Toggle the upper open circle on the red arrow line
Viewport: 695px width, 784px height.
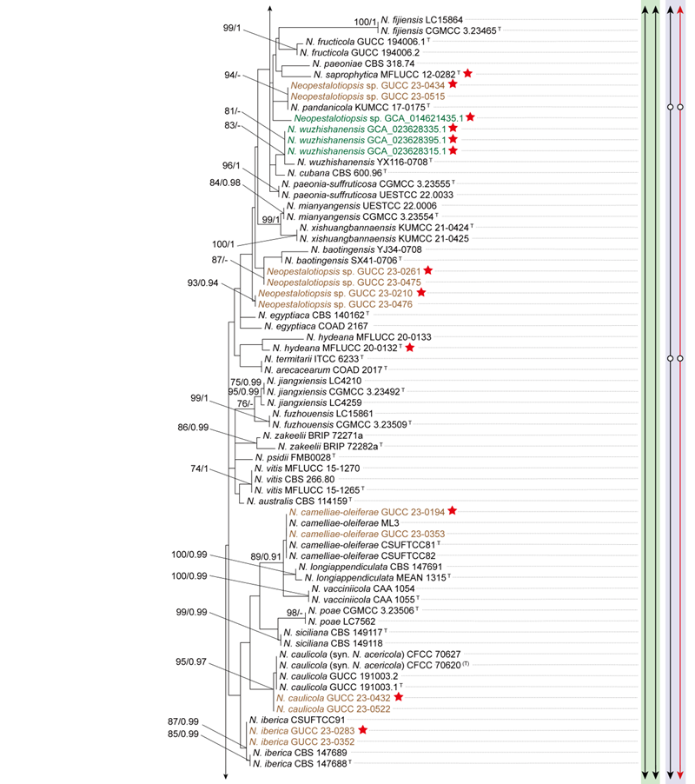[680, 107]
